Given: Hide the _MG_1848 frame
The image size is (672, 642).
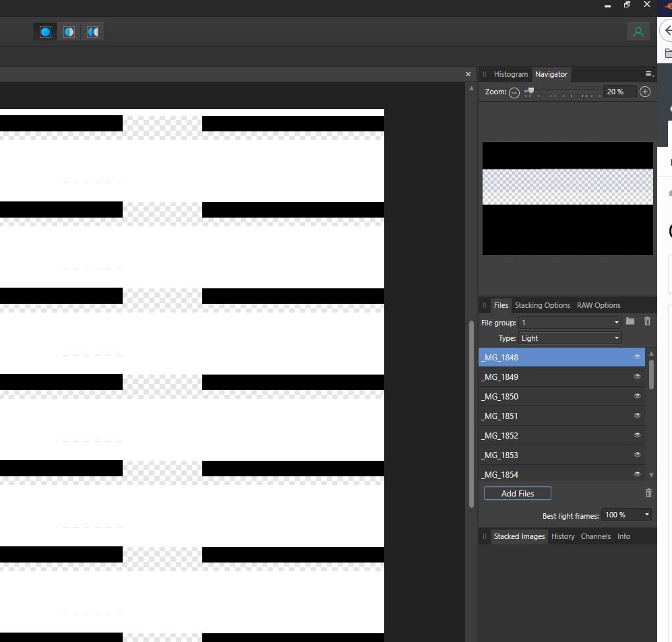Looking at the screenshot, I should (x=637, y=357).
